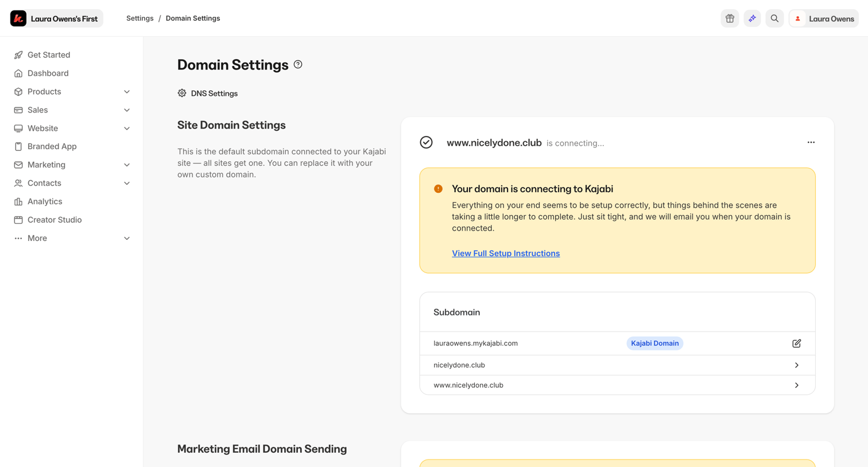Expand the Contacts menu chevron

click(127, 183)
